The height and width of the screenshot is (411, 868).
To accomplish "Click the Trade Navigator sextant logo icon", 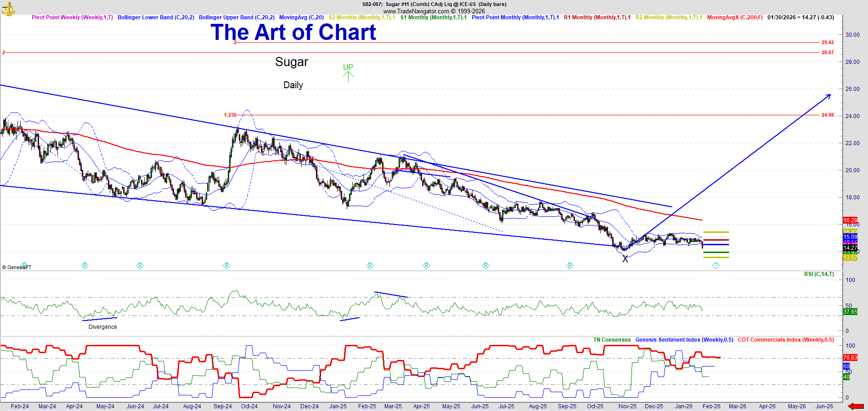I will (8, 8).
